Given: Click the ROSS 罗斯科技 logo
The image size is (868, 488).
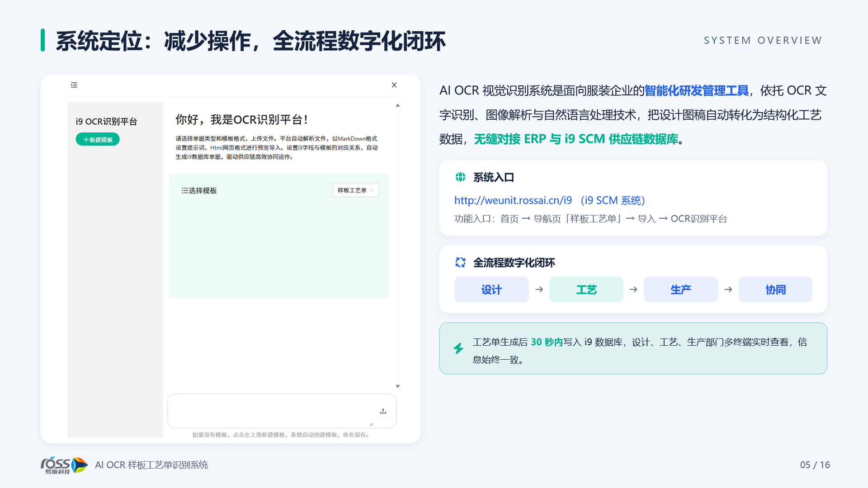Looking at the screenshot, I should (64, 465).
